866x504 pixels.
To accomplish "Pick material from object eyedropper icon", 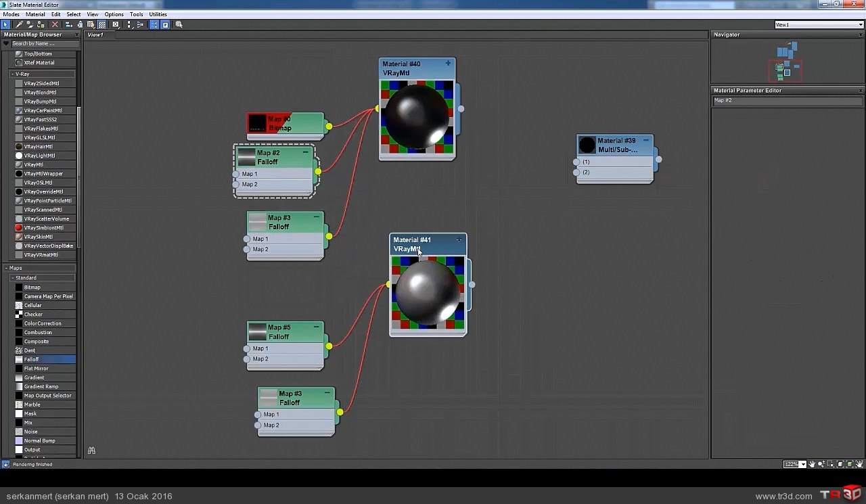I will pos(19,24).
